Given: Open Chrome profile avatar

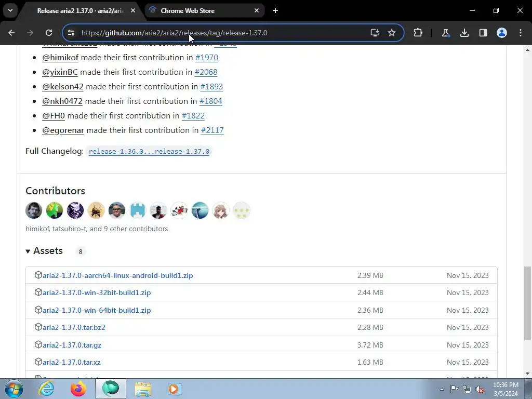Looking at the screenshot, I should click(x=502, y=33).
